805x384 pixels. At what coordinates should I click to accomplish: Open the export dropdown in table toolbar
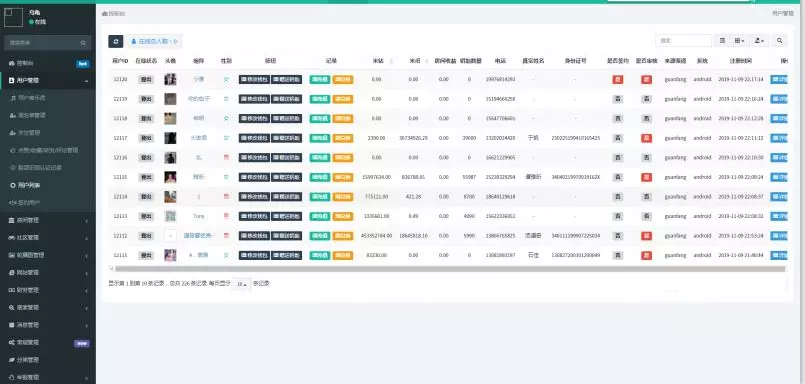click(759, 41)
